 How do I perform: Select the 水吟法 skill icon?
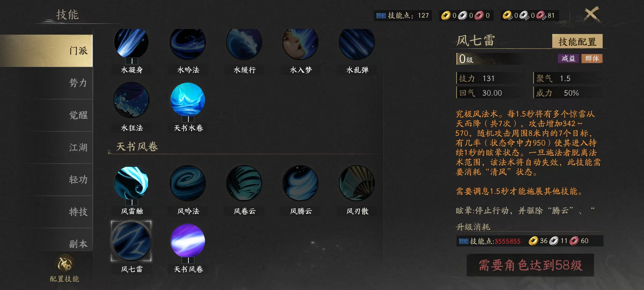188,43
